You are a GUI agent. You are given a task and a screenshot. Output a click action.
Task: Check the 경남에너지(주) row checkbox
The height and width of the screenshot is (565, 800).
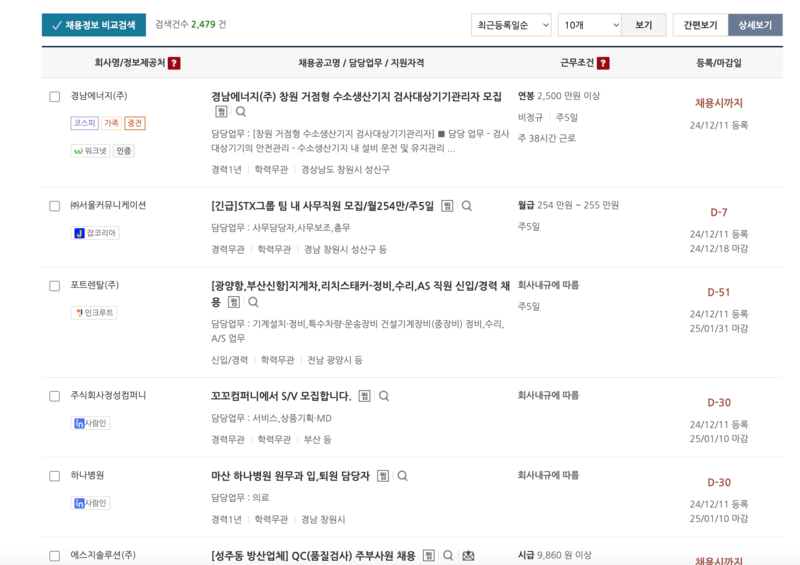click(x=55, y=96)
